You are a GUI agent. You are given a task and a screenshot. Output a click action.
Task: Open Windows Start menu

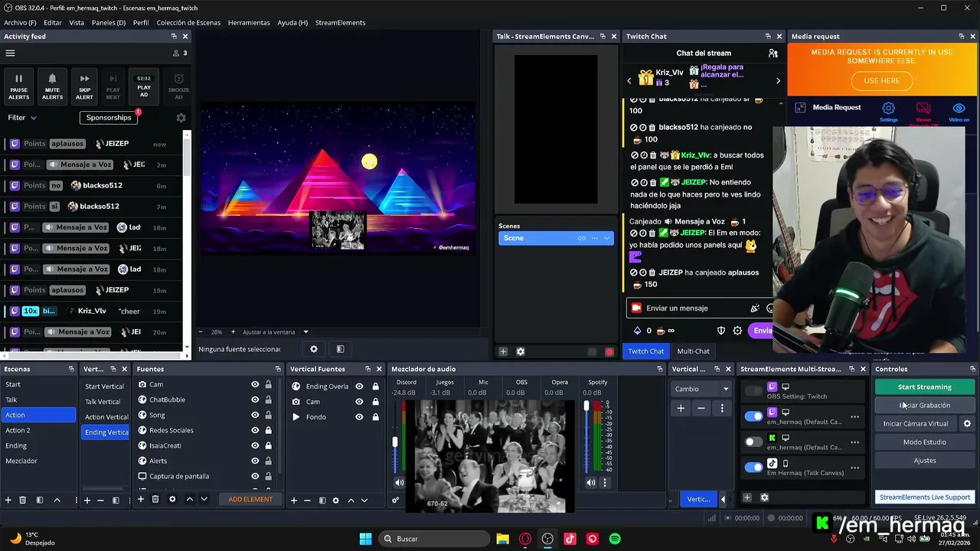coord(365,539)
